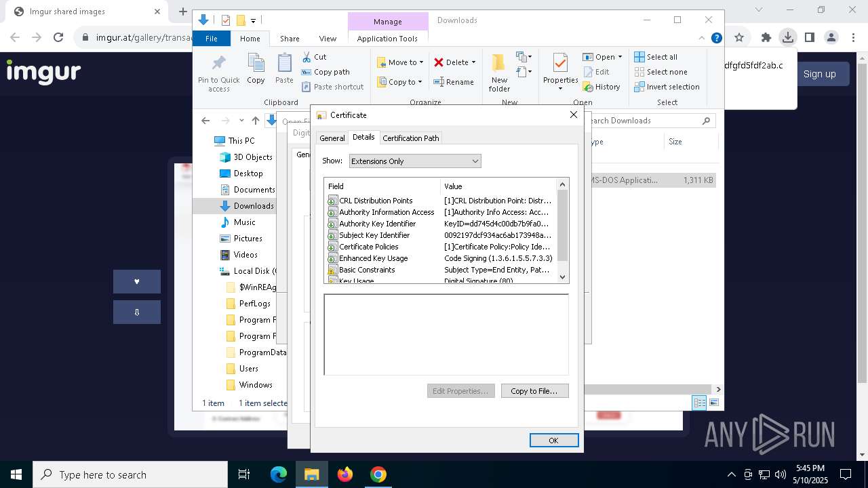The height and width of the screenshot is (488, 868).
Task: Click the imgur downvote arrow button
Action: tap(137, 312)
